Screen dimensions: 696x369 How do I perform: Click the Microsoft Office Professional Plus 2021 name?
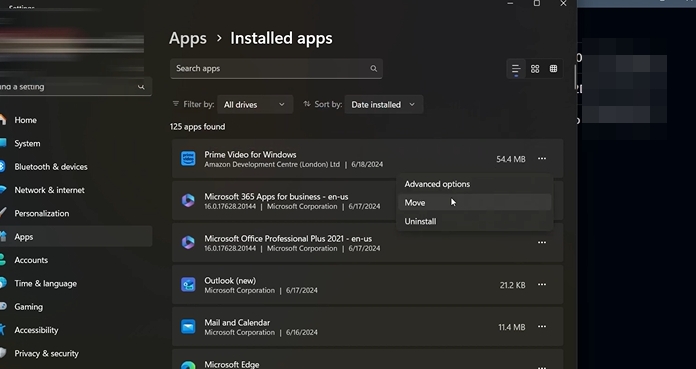coord(288,238)
